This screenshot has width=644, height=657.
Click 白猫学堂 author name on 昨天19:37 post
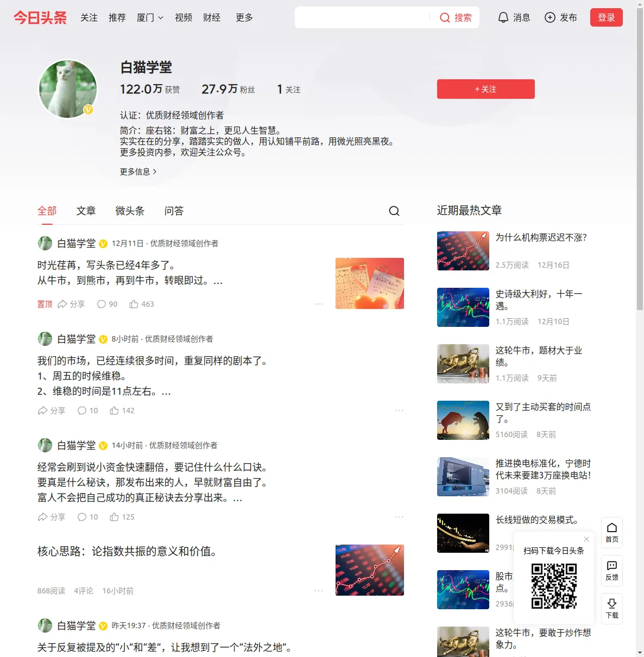[x=77, y=626]
